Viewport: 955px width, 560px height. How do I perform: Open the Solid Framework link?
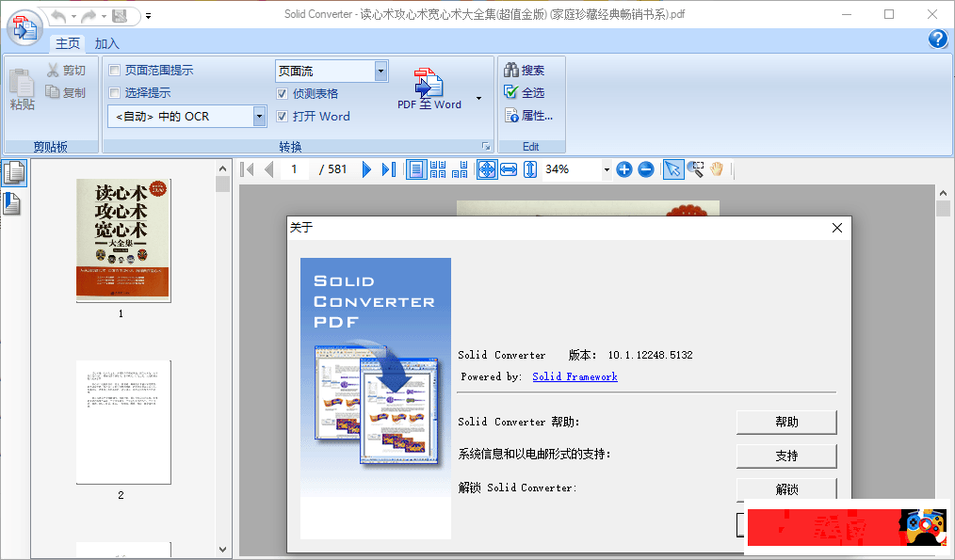pos(575,376)
